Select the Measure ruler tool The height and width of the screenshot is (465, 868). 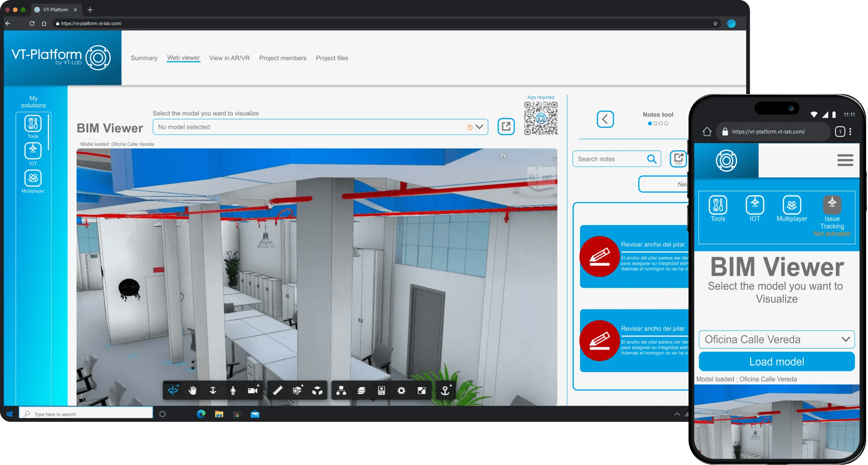tap(278, 390)
